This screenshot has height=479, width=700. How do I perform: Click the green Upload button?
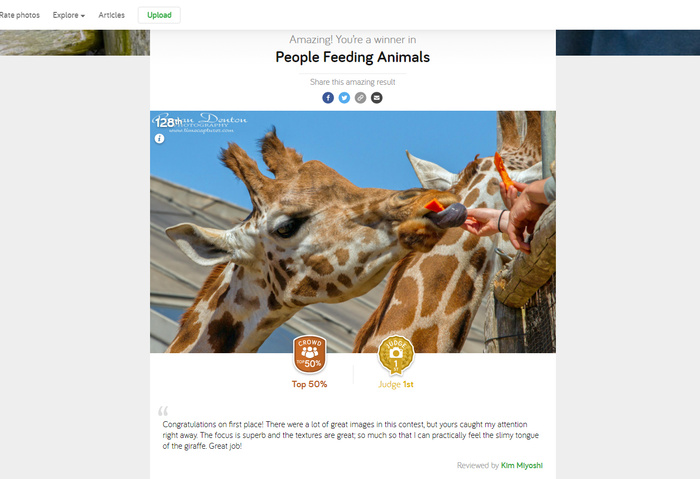(159, 15)
